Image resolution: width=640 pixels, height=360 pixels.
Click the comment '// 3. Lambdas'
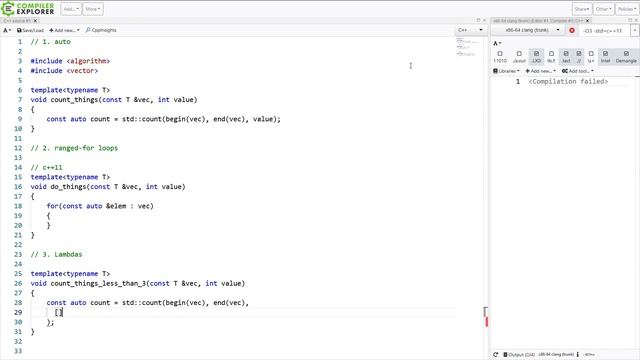point(56,255)
